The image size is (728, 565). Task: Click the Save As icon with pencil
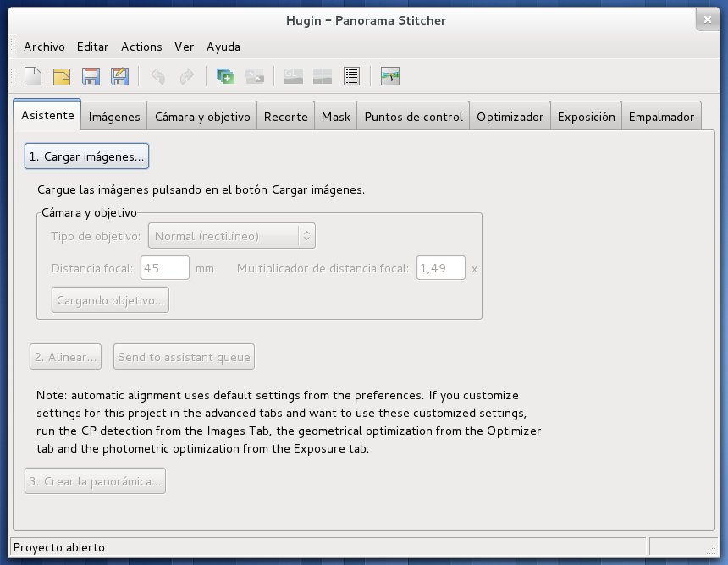pyautogui.click(x=120, y=77)
